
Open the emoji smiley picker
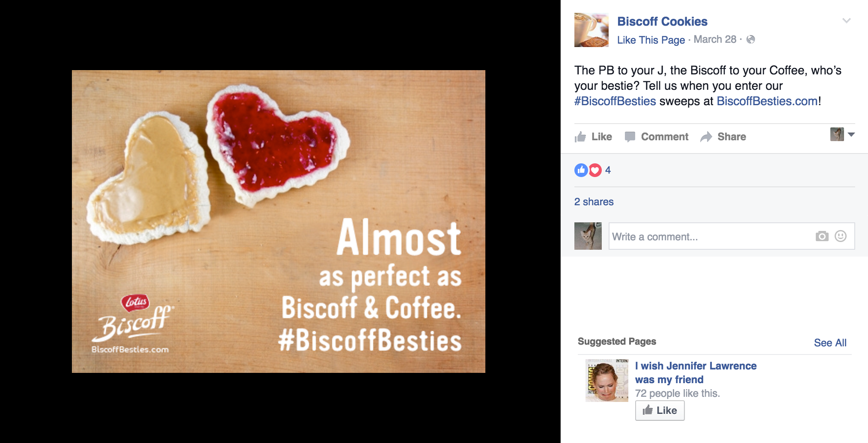(x=841, y=236)
